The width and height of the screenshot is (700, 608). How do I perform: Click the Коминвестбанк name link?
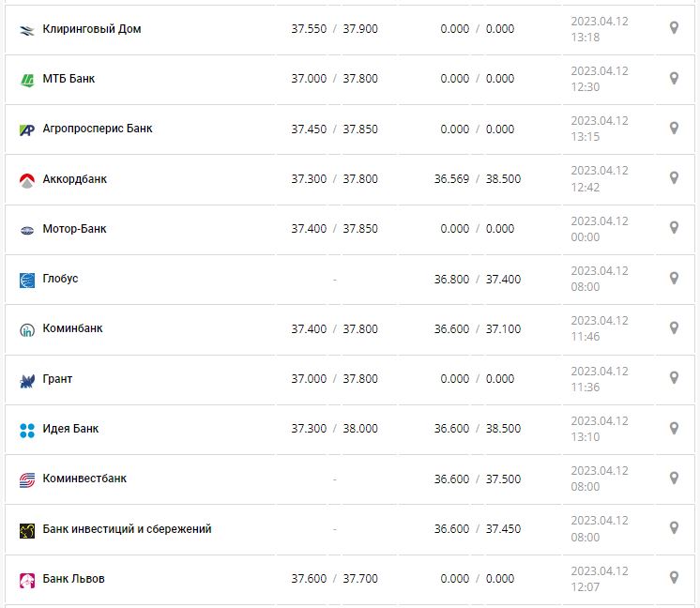point(84,479)
